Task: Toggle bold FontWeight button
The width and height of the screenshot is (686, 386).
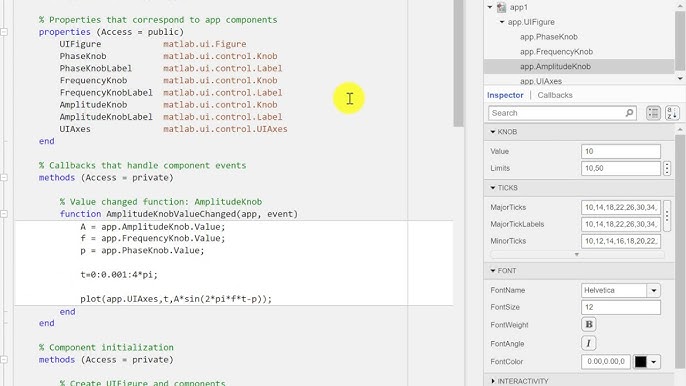Action: coord(589,324)
